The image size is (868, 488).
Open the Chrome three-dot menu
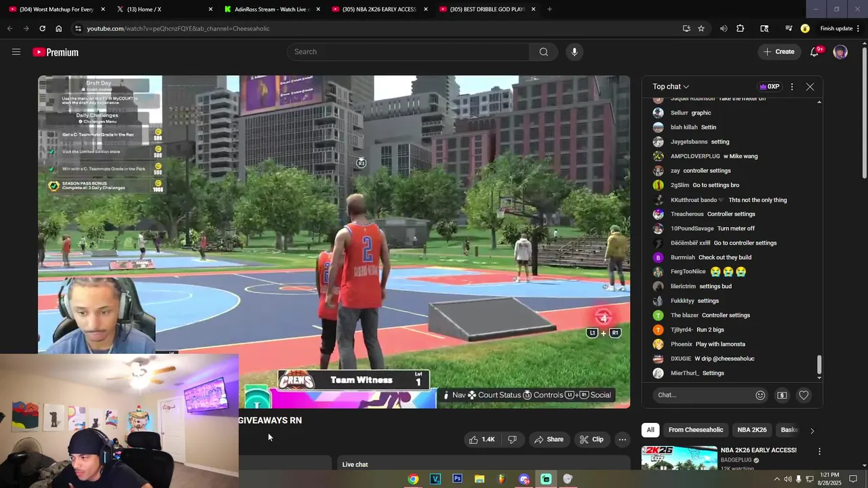[858, 28]
